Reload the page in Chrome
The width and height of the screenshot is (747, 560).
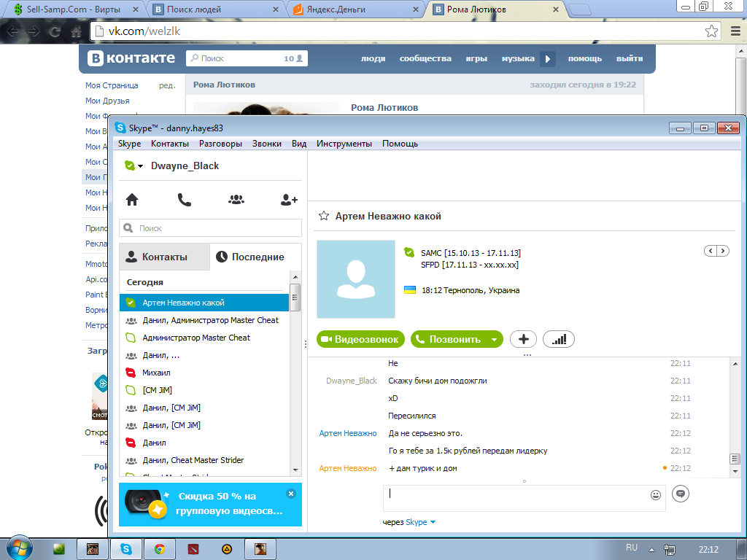point(55,31)
